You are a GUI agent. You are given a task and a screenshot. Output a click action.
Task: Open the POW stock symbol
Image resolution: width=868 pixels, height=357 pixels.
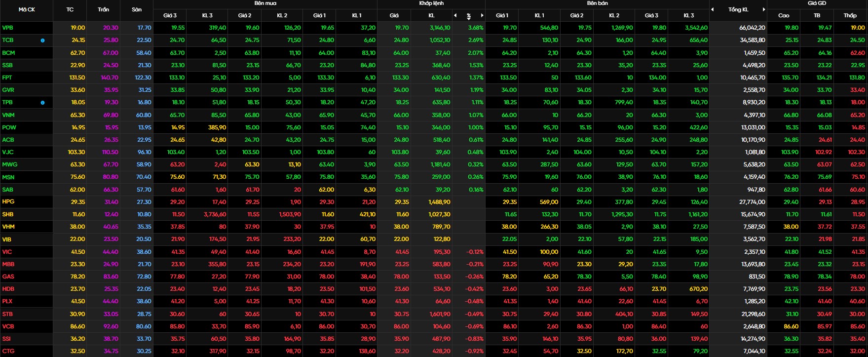pyautogui.click(x=9, y=127)
